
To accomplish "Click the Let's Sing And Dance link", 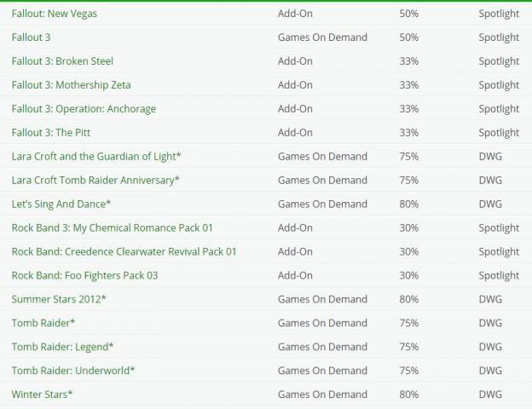I will point(61,204).
